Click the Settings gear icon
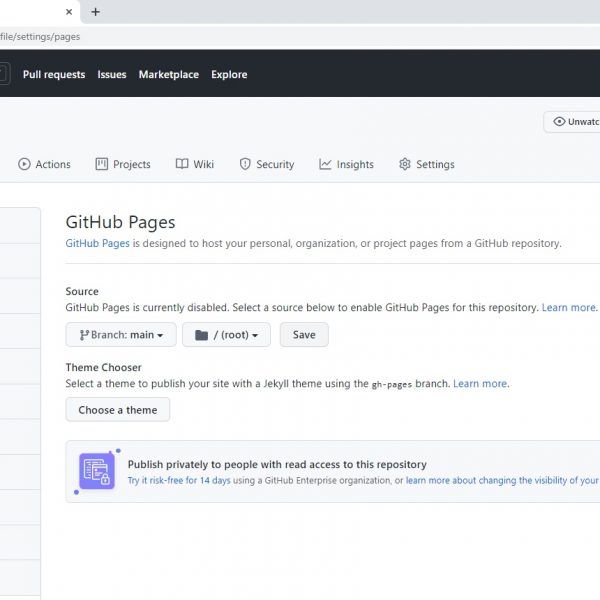This screenshot has width=600, height=600. pyautogui.click(x=405, y=164)
